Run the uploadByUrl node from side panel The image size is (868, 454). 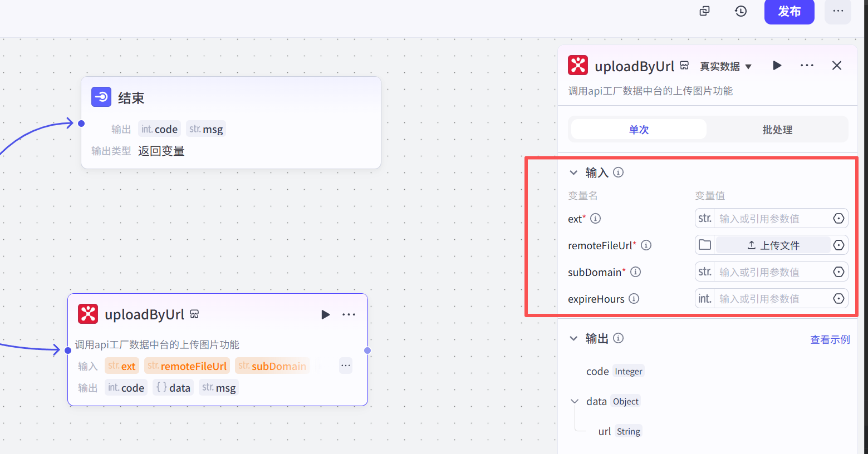[777, 66]
